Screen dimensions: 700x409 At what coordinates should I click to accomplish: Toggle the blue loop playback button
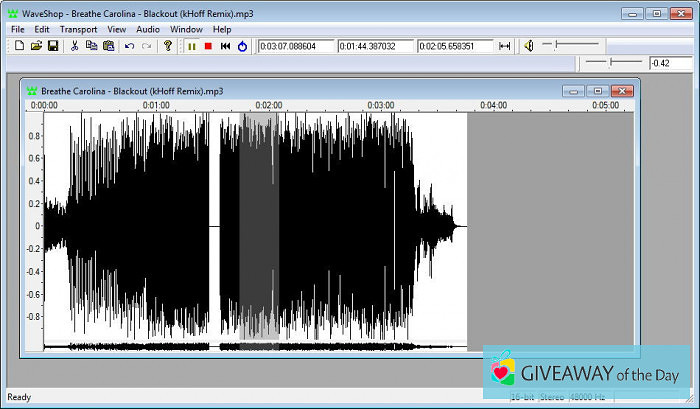242,46
